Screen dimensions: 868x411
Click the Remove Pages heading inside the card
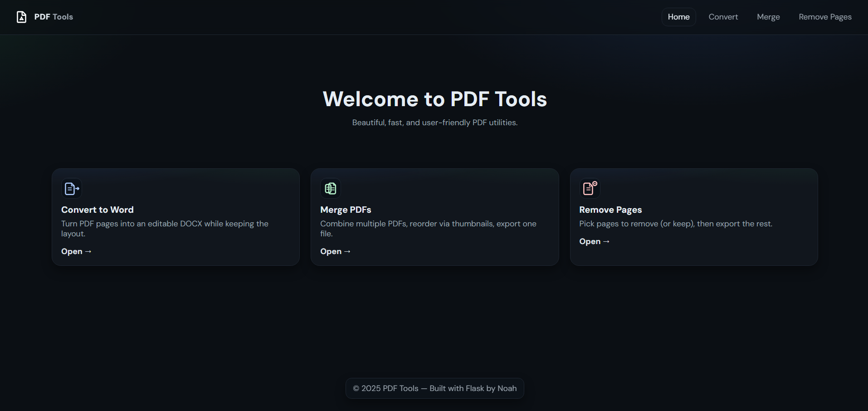[x=610, y=210]
